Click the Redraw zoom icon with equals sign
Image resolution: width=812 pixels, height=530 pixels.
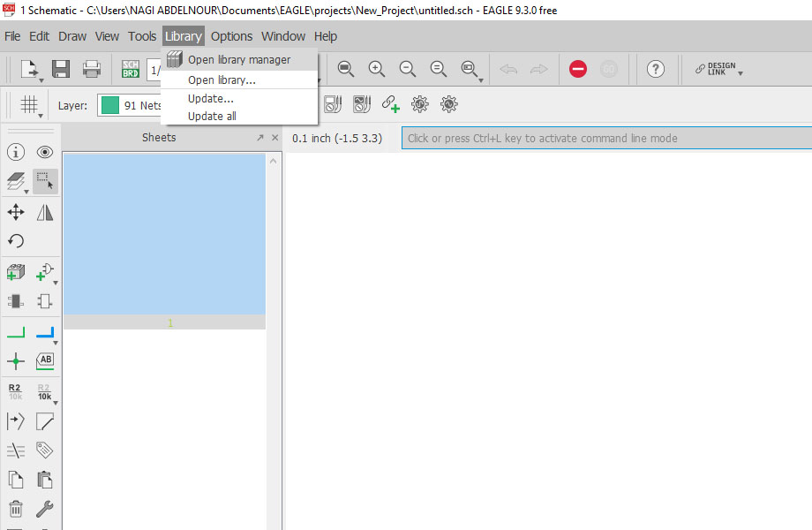439,69
